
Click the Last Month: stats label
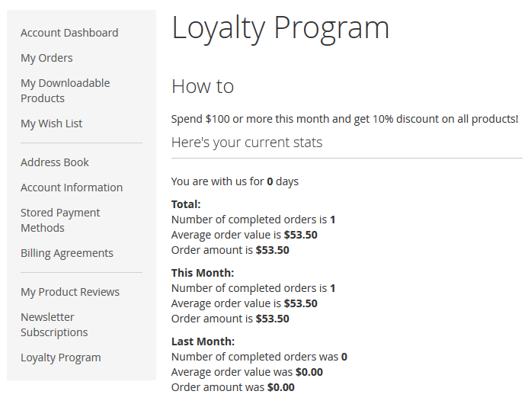tap(203, 341)
